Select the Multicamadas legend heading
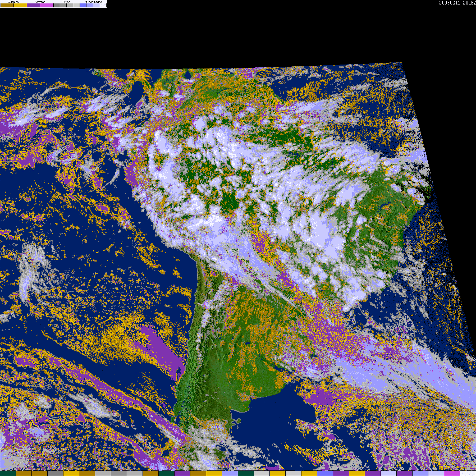The width and height of the screenshot is (476, 476). pyautogui.click(x=93, y=2)
